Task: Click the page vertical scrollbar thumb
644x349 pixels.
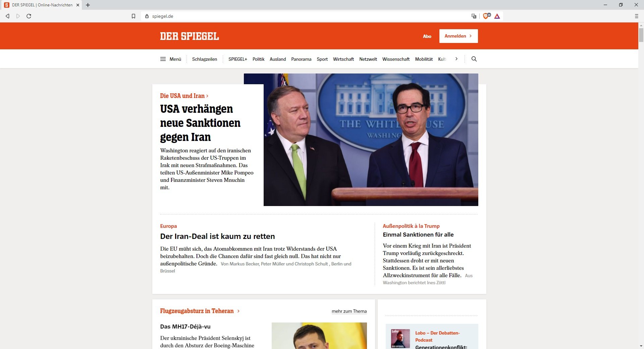Action: (x=641, y=35)
